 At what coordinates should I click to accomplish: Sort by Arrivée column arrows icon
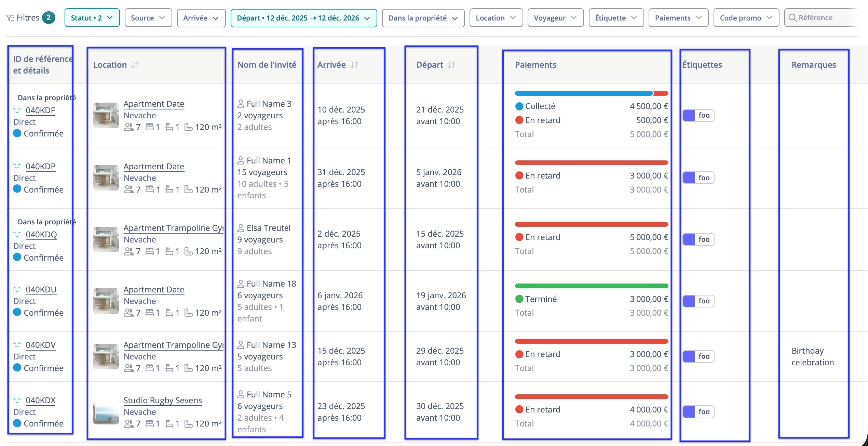[354, 65]
